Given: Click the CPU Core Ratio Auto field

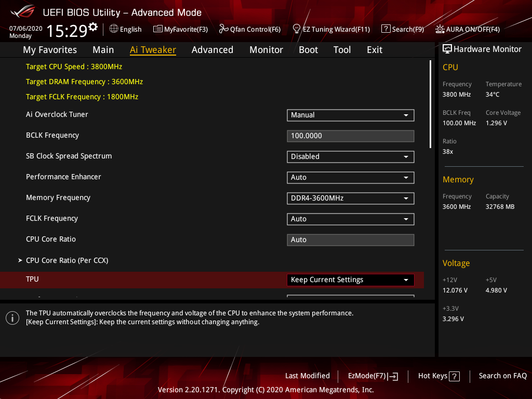Looking at the screenshot, I should pos(351,240).
